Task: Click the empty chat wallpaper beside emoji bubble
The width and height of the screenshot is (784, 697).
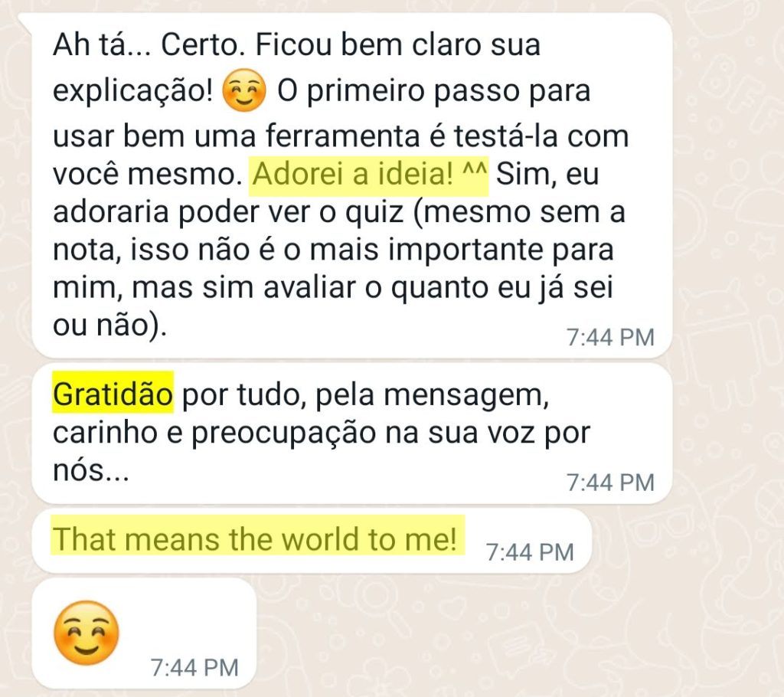Action: [x=500, y=636]
